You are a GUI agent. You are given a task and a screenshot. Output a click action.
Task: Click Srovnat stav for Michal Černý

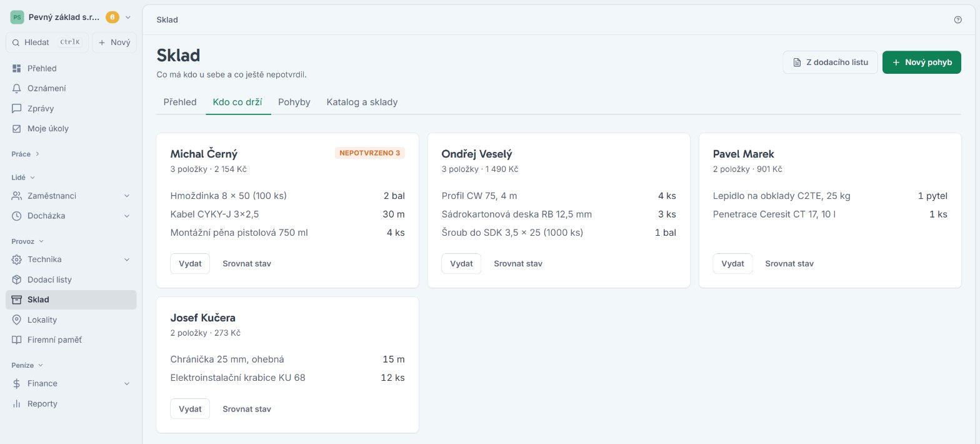click(247, 263)
